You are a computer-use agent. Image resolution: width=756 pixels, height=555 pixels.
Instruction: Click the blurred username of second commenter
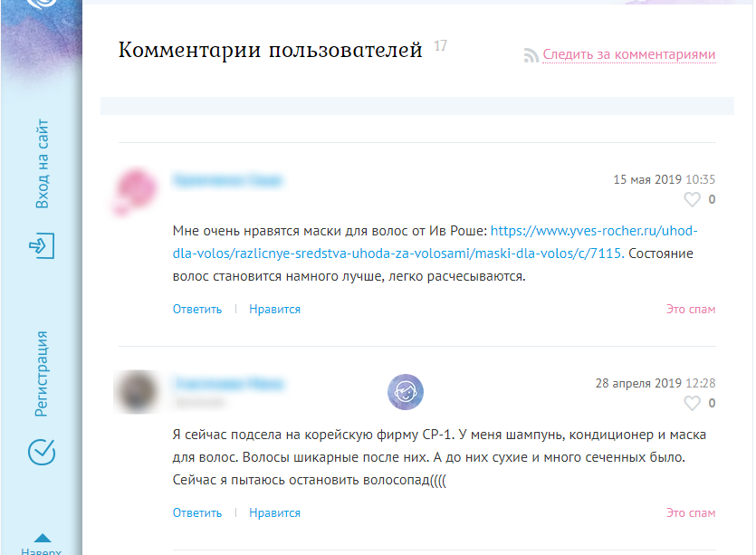(229, 384)
